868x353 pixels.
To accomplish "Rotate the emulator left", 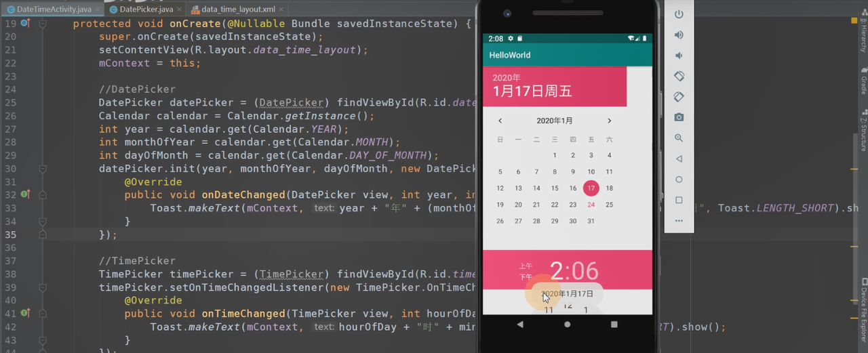I will [x=679, y=77].
